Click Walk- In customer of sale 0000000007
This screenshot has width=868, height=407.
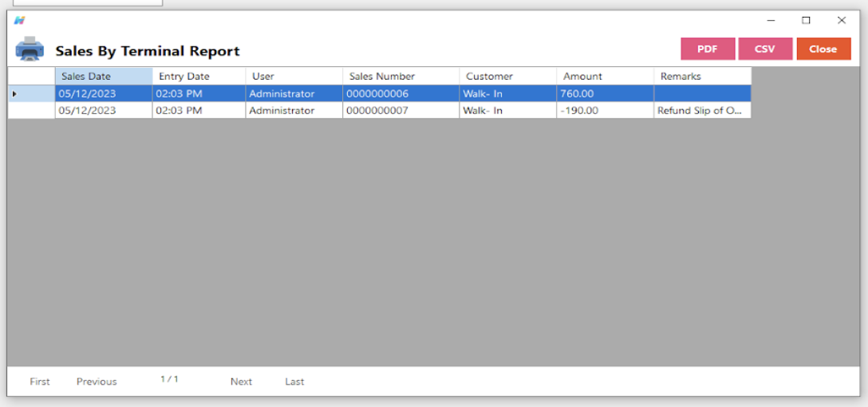click(x=507, y=110)
